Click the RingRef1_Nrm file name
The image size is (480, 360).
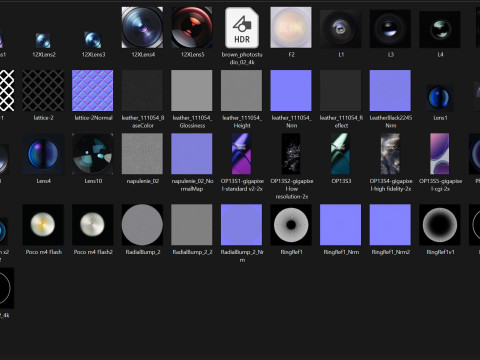click(341, 252)
